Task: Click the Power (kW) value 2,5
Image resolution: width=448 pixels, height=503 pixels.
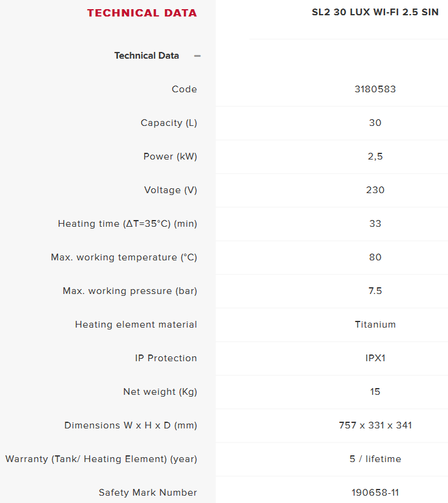Action: (375, 156)
